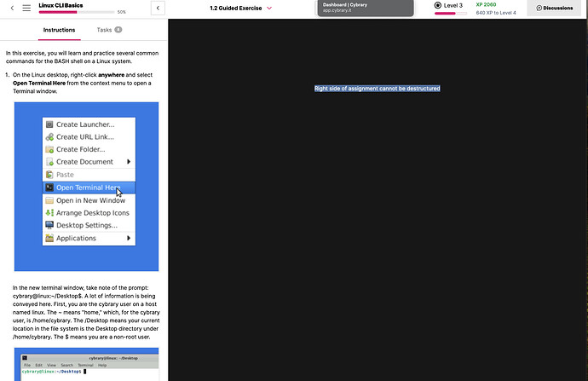588x381 pixels.
Task: Click the 50% course progress bar
Action: coord(77,13)
